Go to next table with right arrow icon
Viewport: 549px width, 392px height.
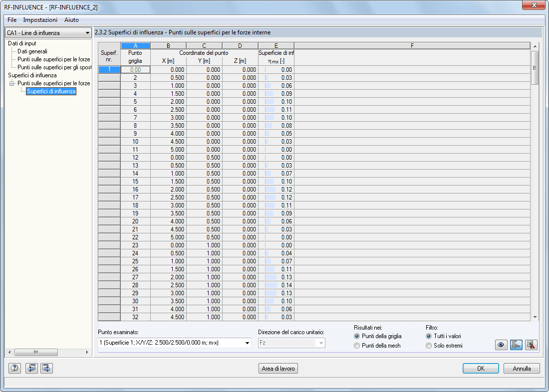(46, 368)
